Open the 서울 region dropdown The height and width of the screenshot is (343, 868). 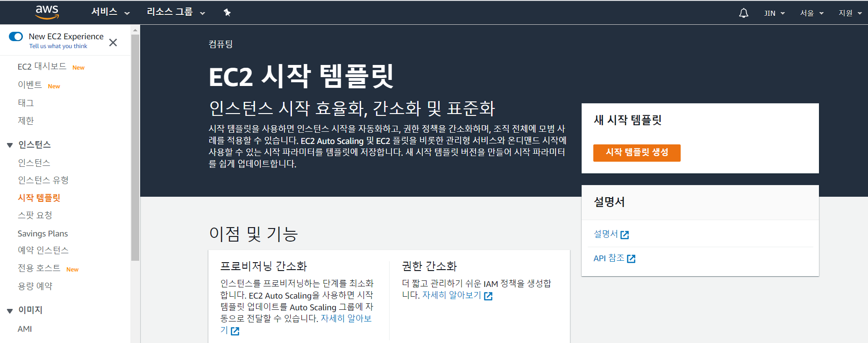(811, 13)
